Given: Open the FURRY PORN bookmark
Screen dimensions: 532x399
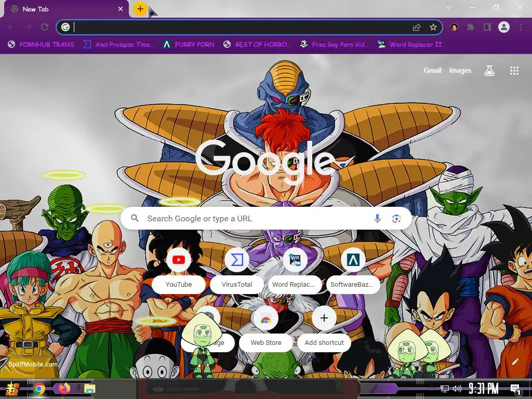Looking at the screenshot, I should (x=188, y=45).
